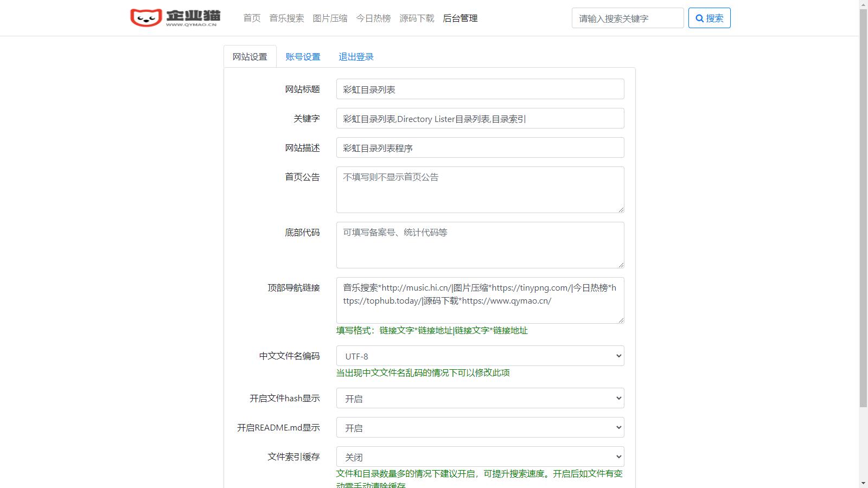Screen dimensions: 868x488
Task: Open the 开启文件hash显示 dropdown
Action: (480, 399)
